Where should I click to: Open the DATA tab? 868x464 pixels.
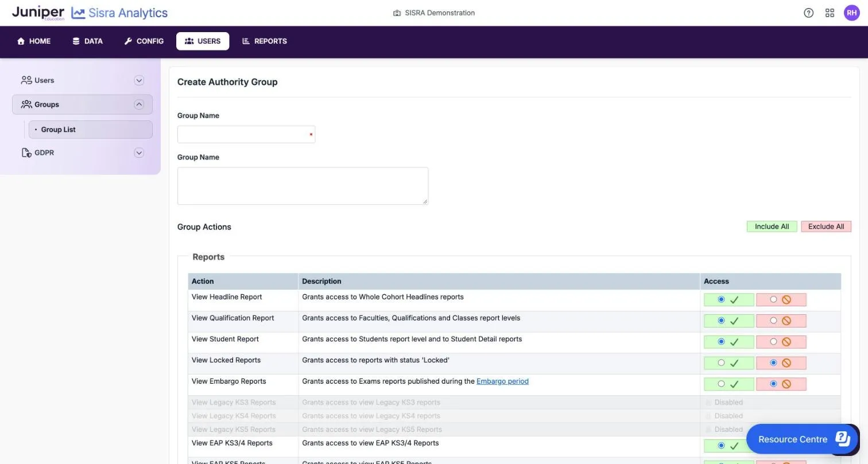coord(87,41)
